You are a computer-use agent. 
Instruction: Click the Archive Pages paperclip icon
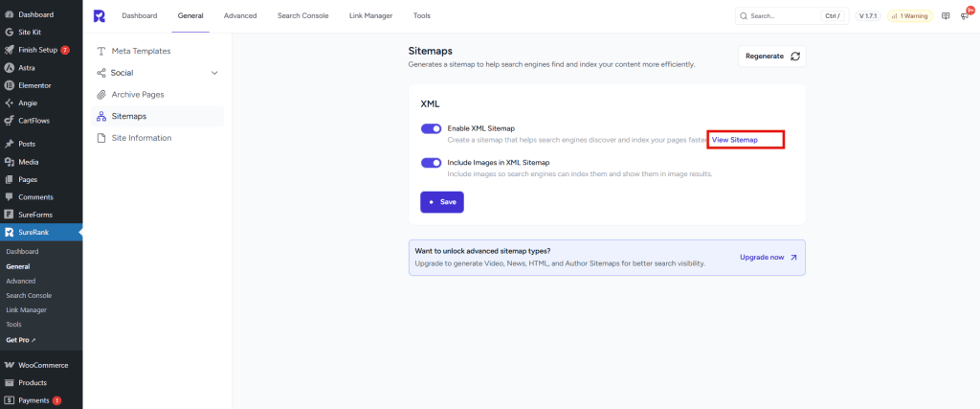(101, 95)
